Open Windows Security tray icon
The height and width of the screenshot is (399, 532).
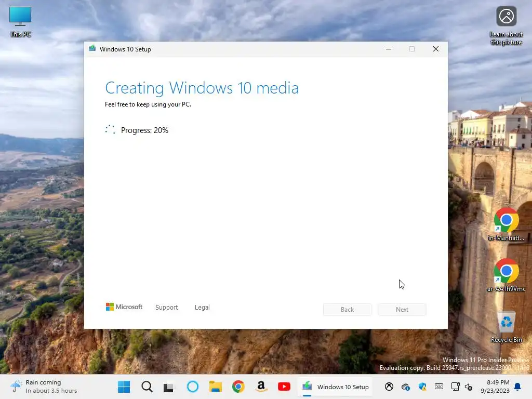pos(422,387)
